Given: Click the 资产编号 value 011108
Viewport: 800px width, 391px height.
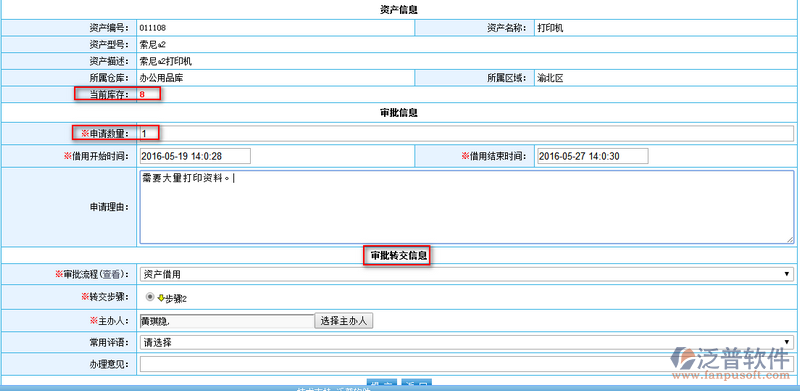Looking at the screenshot, I should coord(152,28).
